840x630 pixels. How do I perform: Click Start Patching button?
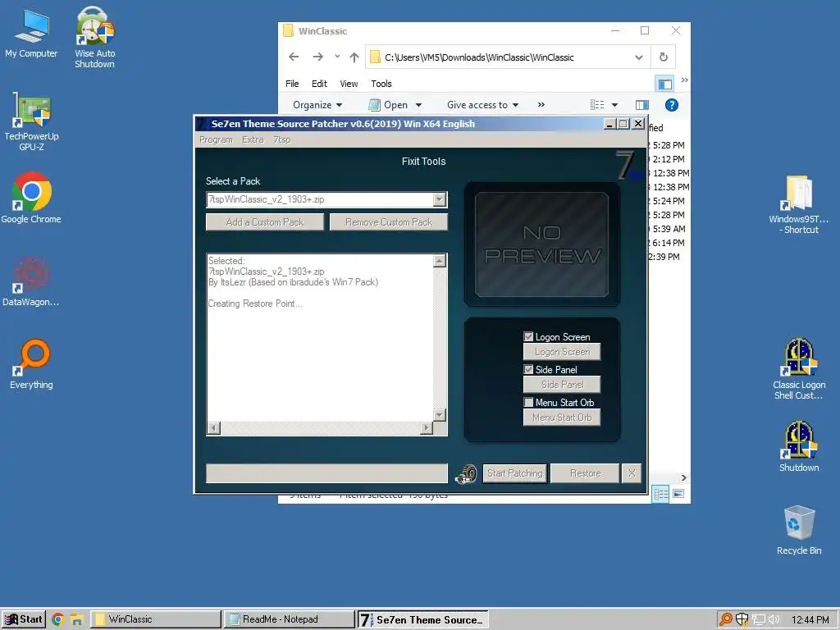pos(515,473)
